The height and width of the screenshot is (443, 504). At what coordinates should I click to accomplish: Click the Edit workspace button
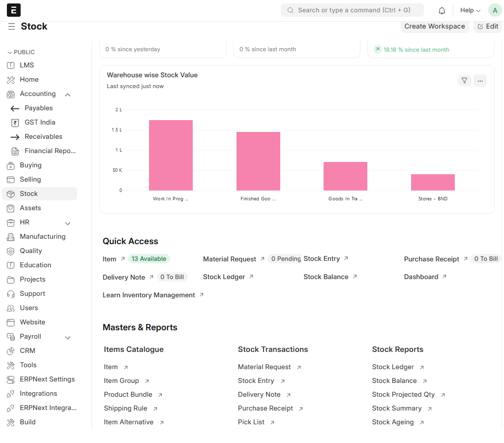point(488,27)
